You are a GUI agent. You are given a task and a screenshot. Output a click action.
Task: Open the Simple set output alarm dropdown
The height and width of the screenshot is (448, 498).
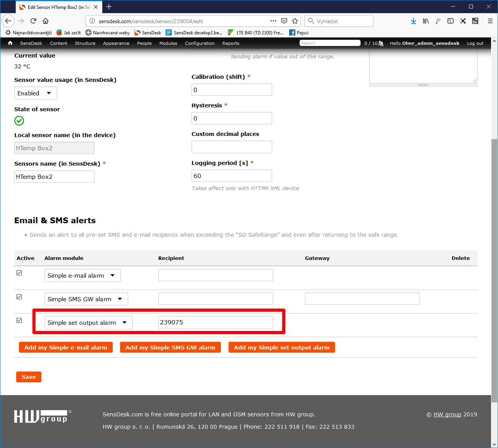click(x=88, y=322)
